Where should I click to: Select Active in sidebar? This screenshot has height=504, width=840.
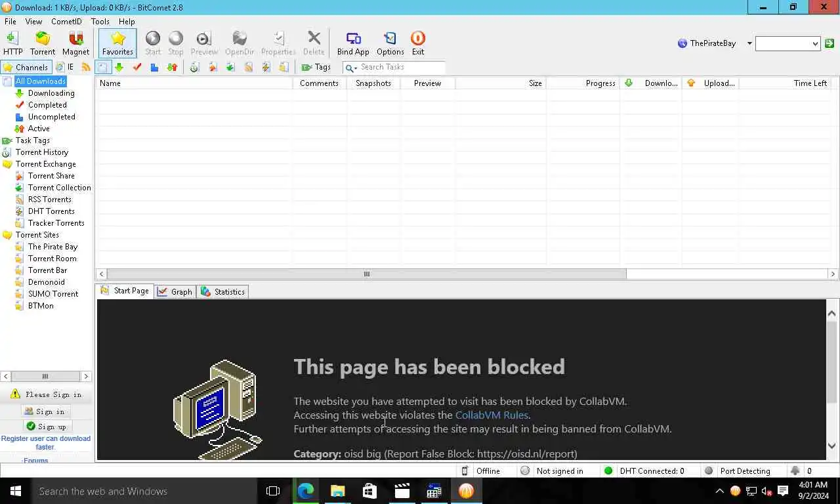click(x=39, y=129)
